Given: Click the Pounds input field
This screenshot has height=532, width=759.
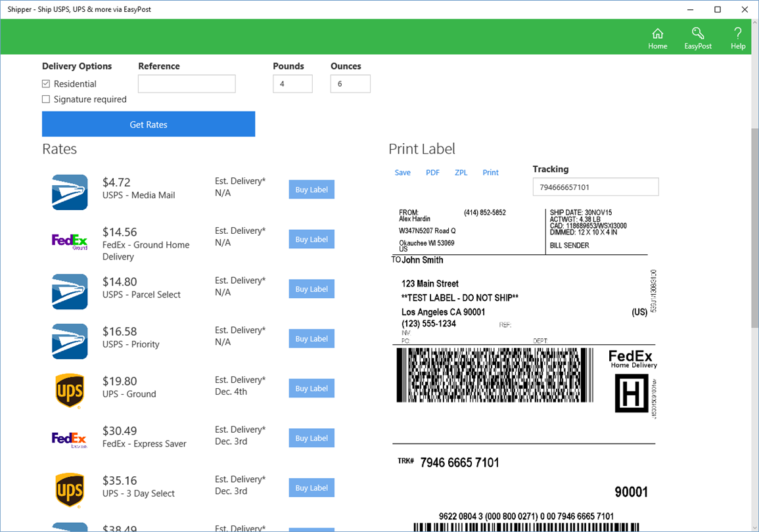Looking at the screenshot, I should pyautogui.click(x=292, y=83).
